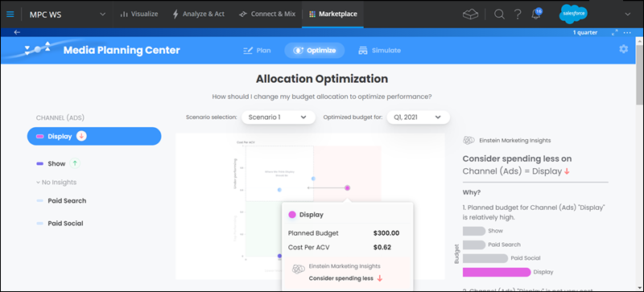
Task: Collapse the No Insights section
Action: click(56, 182)
